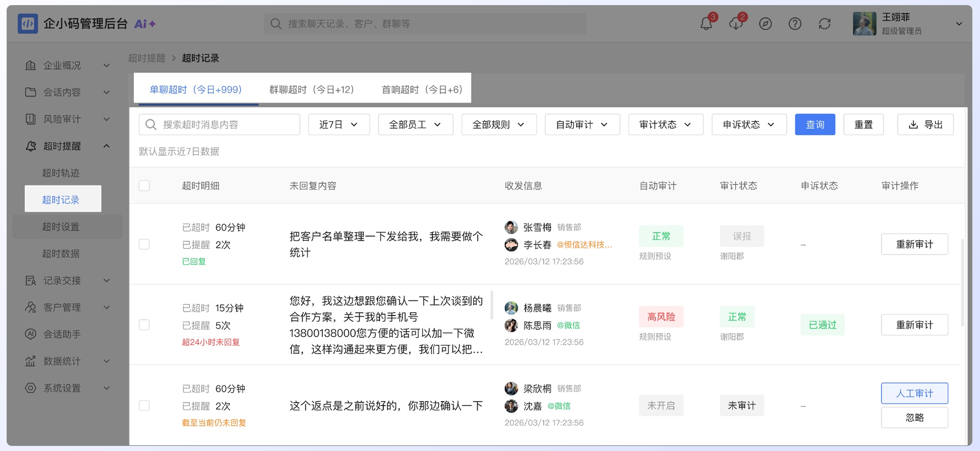Open the 申诉状态 filter dropdown
980x451 pixels.
coord(749,124)
